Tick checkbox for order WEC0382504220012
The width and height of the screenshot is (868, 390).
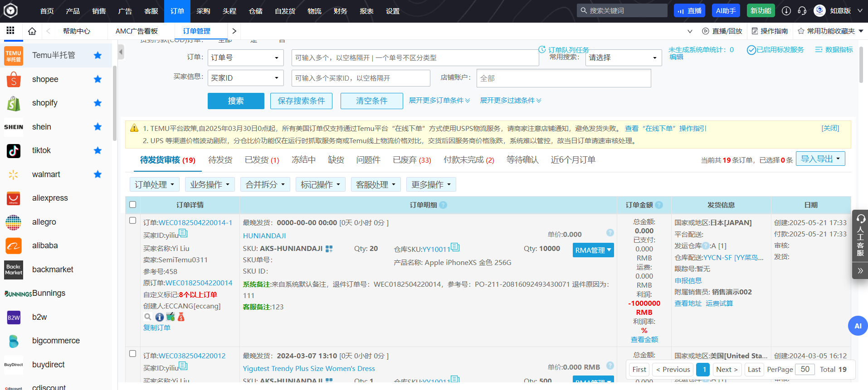133,354
